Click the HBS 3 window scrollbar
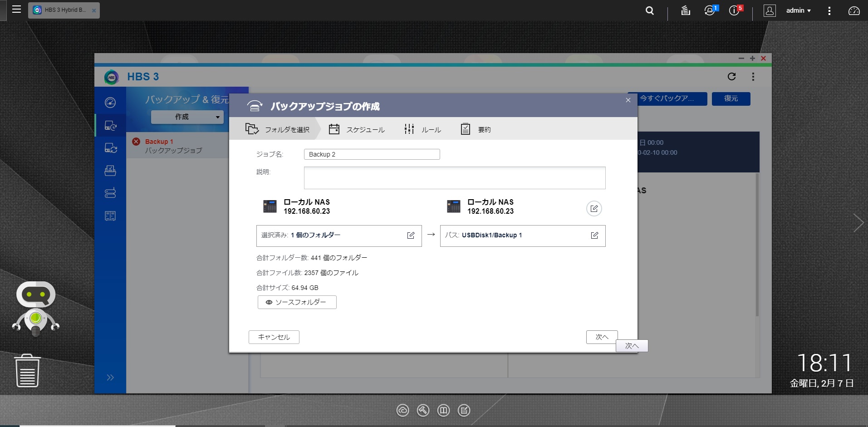The width and height of the screenshot is (868, 427). click(757, 245)
